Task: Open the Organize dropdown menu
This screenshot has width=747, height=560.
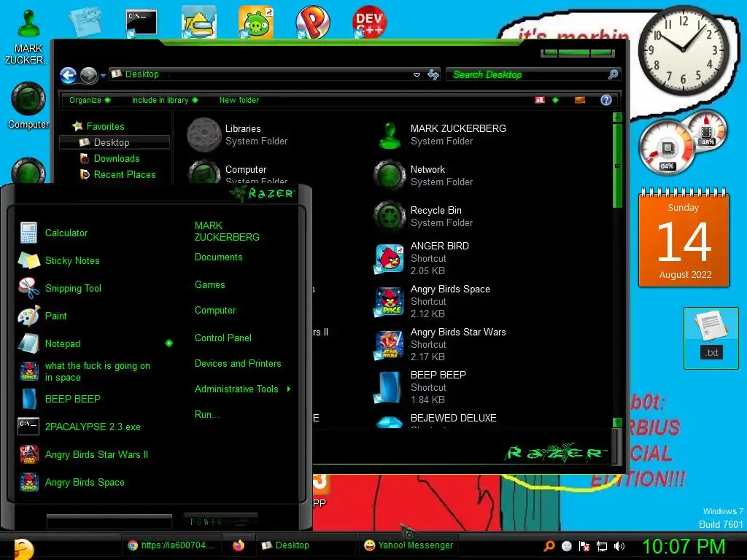Action: pyautogui.click(x=90, y=100)
